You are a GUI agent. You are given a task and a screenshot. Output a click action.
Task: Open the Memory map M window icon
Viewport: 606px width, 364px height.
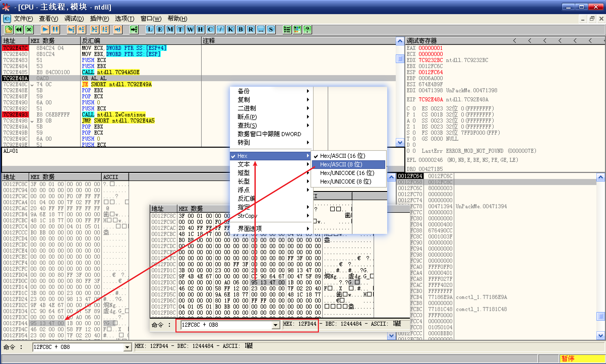pos(170,29)
